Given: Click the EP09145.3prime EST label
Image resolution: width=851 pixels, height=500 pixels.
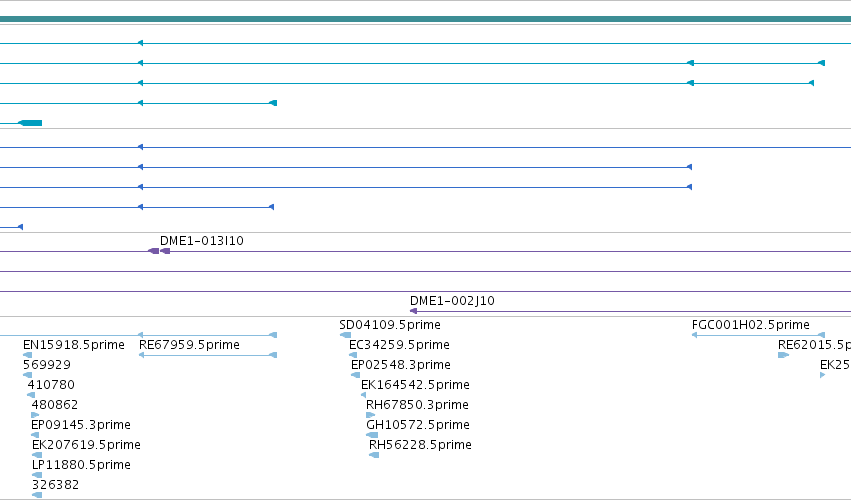Looking at the screenshot, I should [x=81, y=425].
